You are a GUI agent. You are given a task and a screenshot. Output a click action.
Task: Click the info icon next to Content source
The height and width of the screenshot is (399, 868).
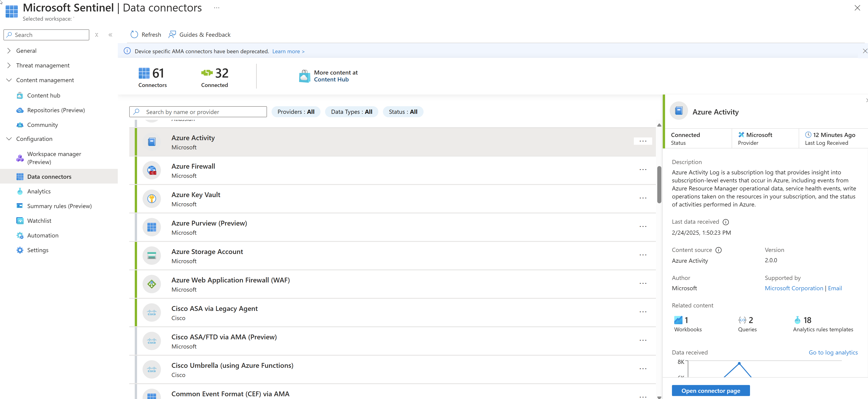pos(718,250)
